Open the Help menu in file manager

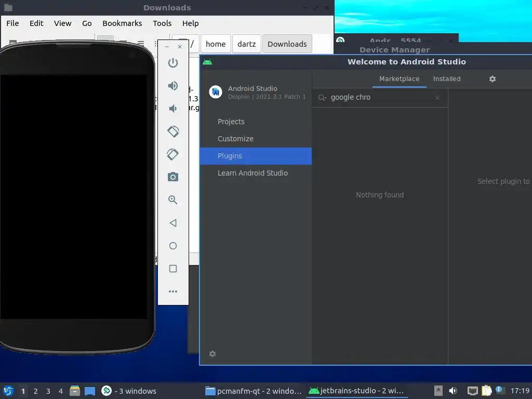pos(190,23)
